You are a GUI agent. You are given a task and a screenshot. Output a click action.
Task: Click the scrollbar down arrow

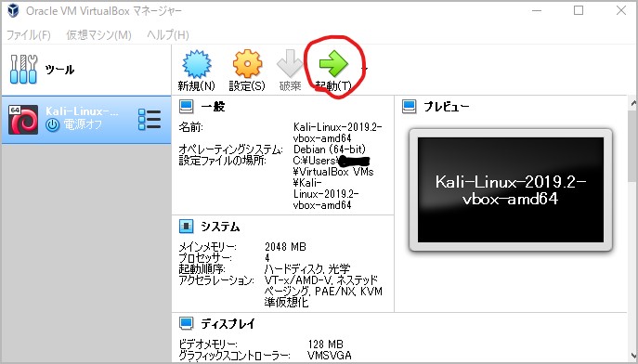(632, 356)
